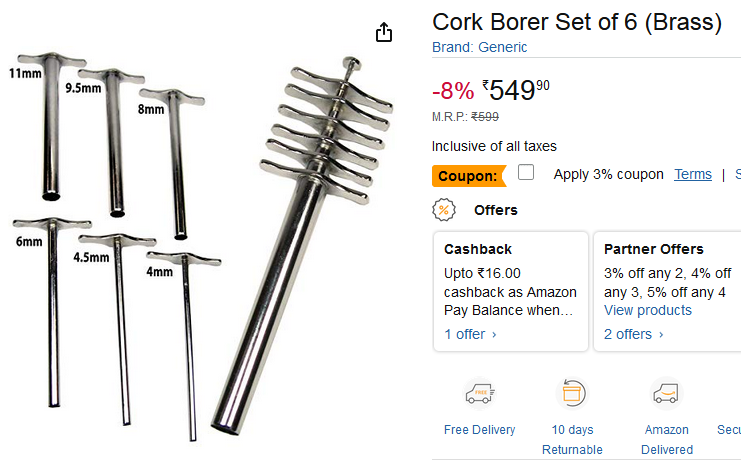741x462 pixels.
Task: Click the '10 days Returnable' text link
Action: (x=573, y=440)
